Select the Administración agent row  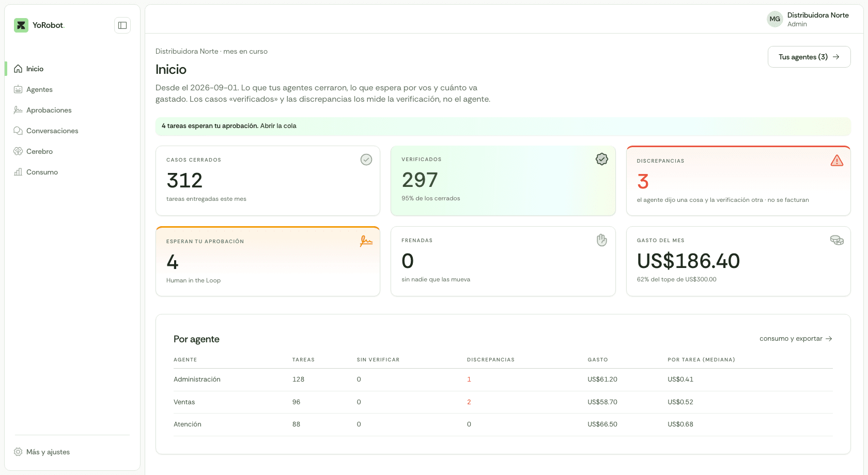(x=503, y=379)
